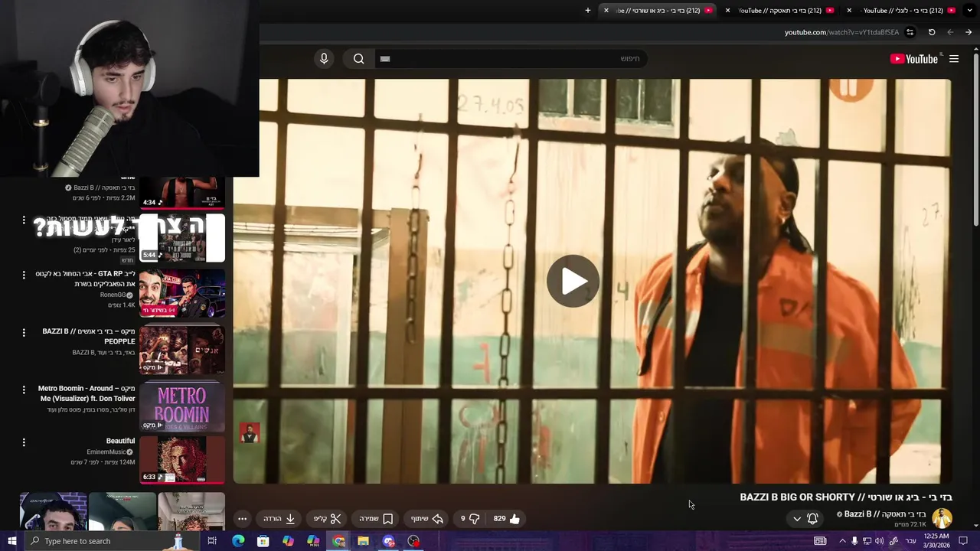Image resolution: width=980 pixels, height=551 pixels.
Task: Share the video using שיתוף button
Action: pyautogui.click(x=427, y=519)
